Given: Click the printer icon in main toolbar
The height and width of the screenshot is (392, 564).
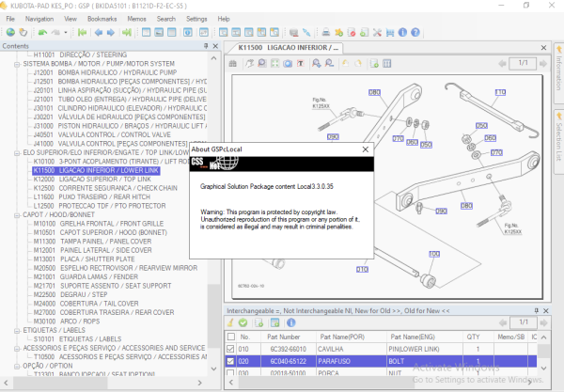Looking at the screenshot, I should click(x=326, y=32).
